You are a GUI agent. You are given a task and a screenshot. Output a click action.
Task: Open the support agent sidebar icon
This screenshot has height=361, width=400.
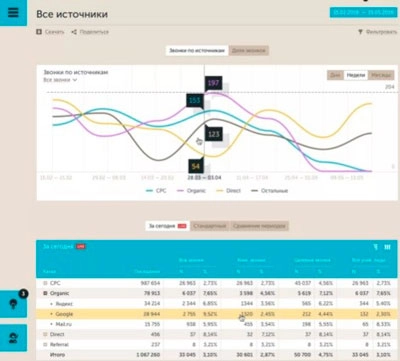[x=13, y=338]
